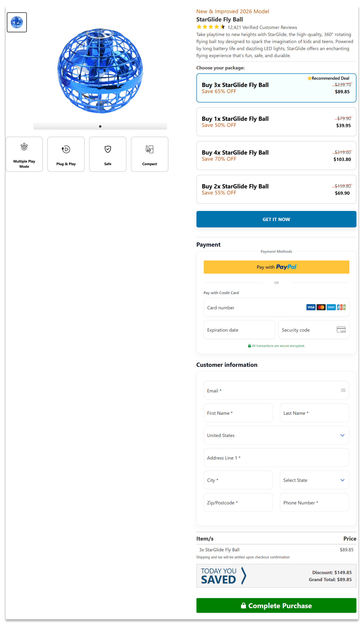Click the $103.80 price
Viewport: 364px width, 625px height.
coord(342,159)
